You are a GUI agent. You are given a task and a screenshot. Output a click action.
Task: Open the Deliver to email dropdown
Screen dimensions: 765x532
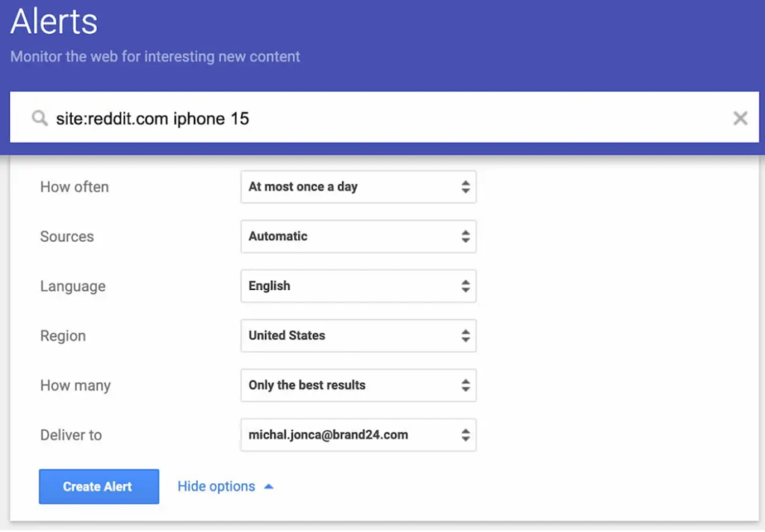click(358, 435)
